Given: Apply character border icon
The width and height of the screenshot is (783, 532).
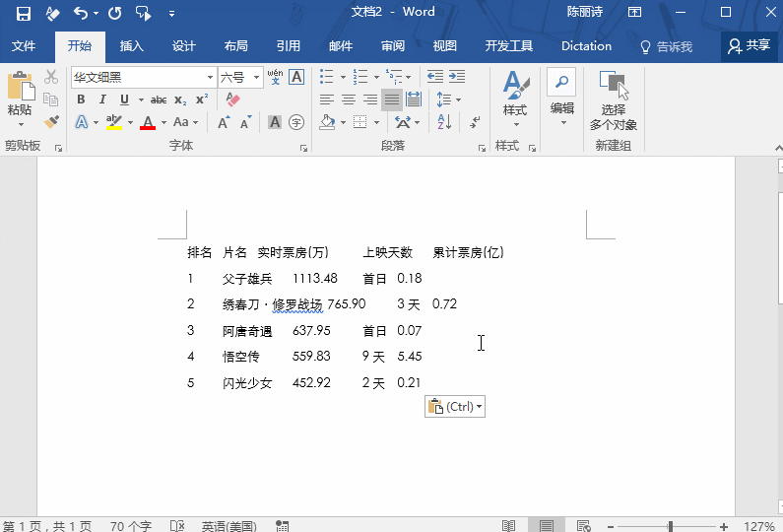Looking at the screenshot, I should coord(296,77).
